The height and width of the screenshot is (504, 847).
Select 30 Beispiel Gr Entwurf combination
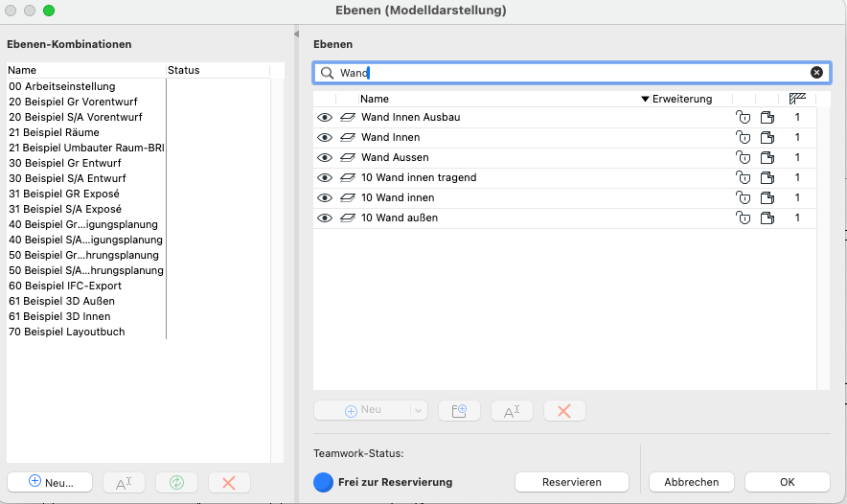(x=64, y=163)
